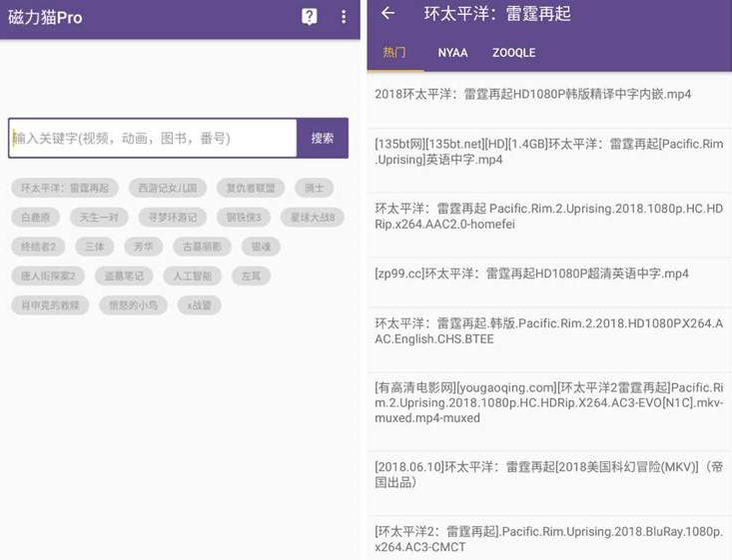
Task: Choose the 终结者2 keyword chip
Action: [x=38, y=247]
